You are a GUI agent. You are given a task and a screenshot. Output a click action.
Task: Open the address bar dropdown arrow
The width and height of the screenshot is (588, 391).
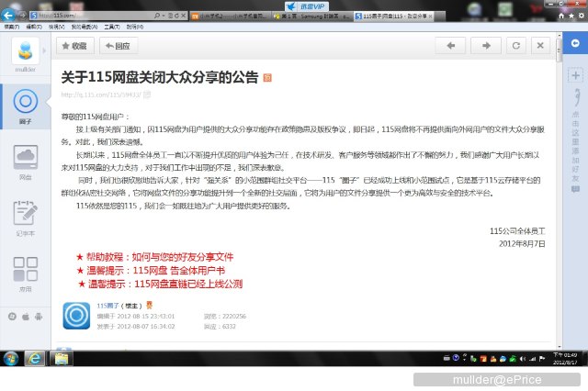[164, 16]
